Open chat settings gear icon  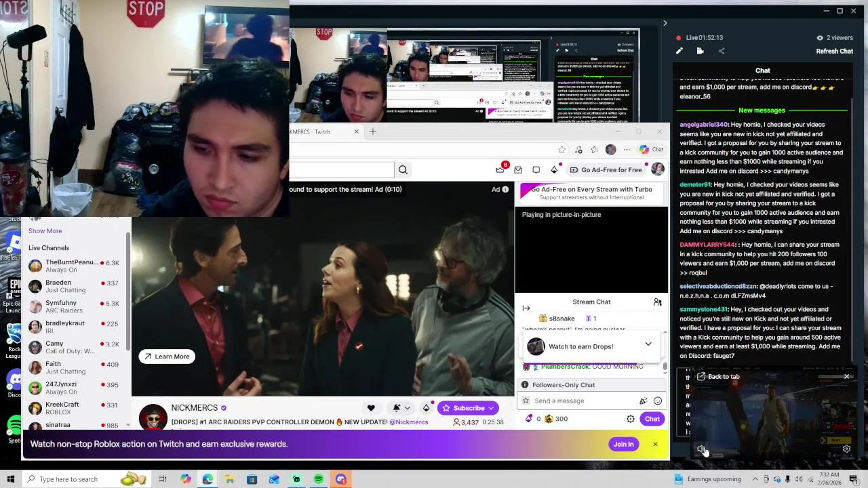point(631,419)
